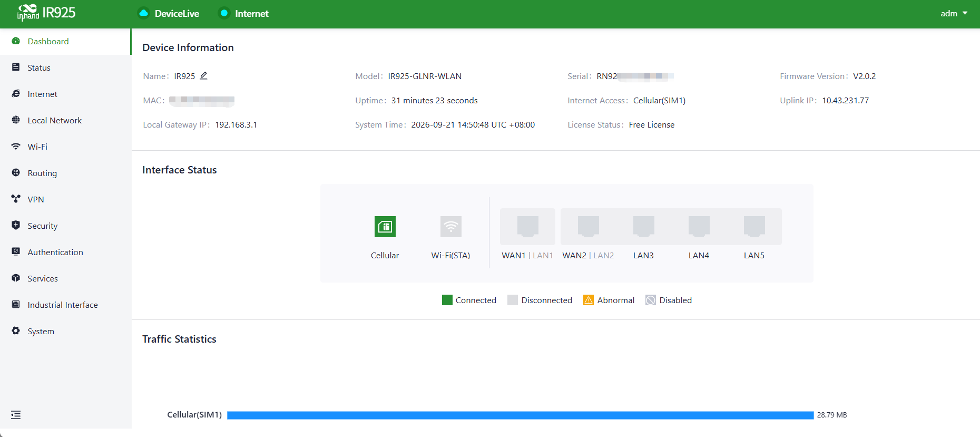Click the Free License status text

652,124
